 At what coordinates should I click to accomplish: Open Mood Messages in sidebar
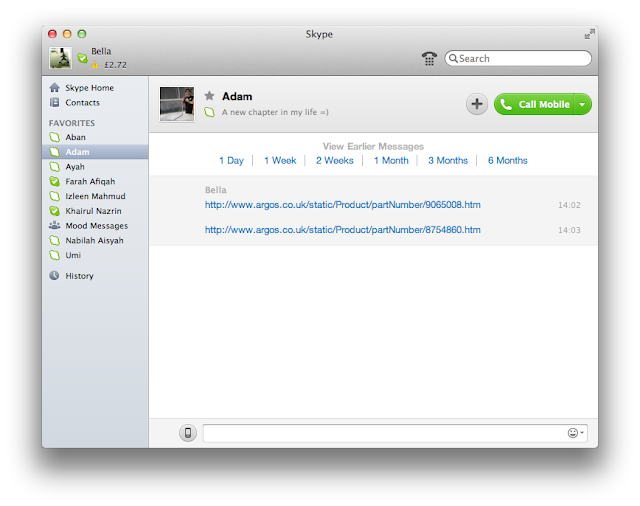[x=95, y=226]
